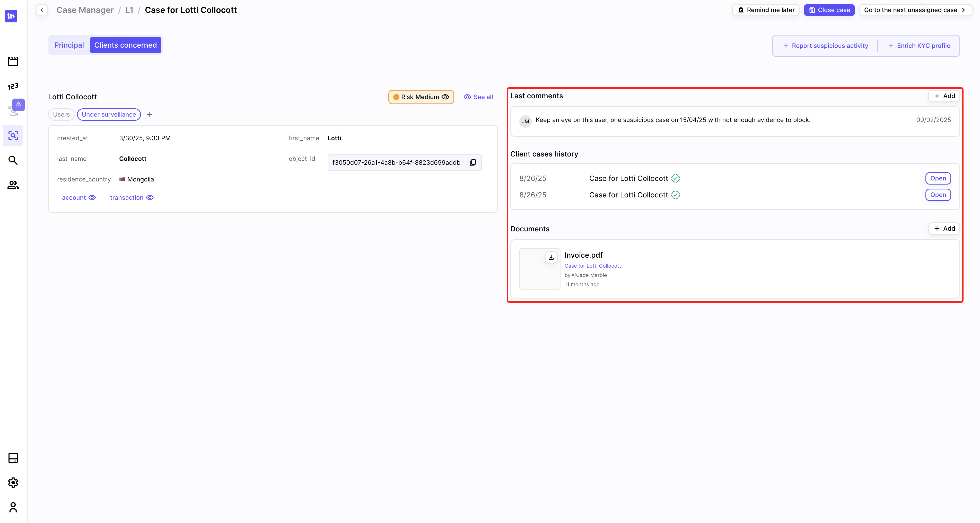The width and height of the screenshot is (980, 523).
Task: View the account data link
Action: click(x=79, y=197)
